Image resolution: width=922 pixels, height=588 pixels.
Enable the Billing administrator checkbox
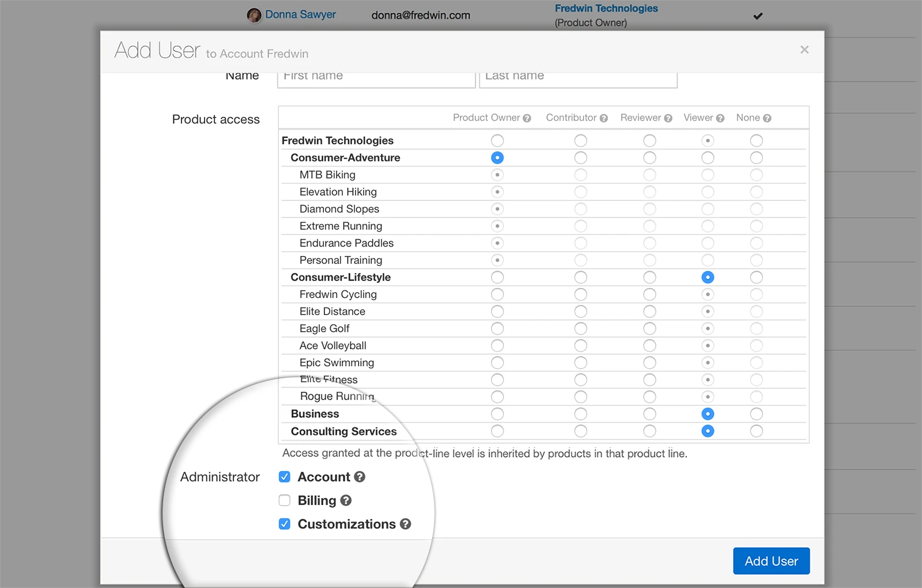285,500
